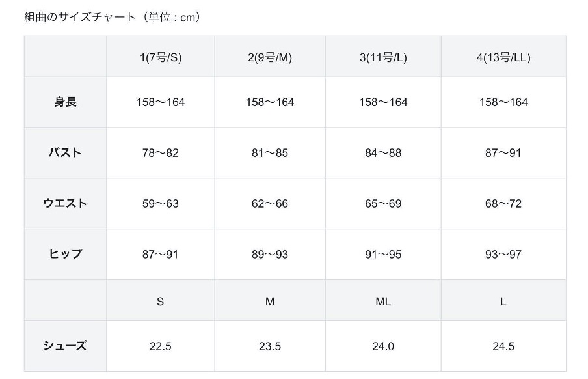Click the hip value 91〜95

[x=383, y=255]
